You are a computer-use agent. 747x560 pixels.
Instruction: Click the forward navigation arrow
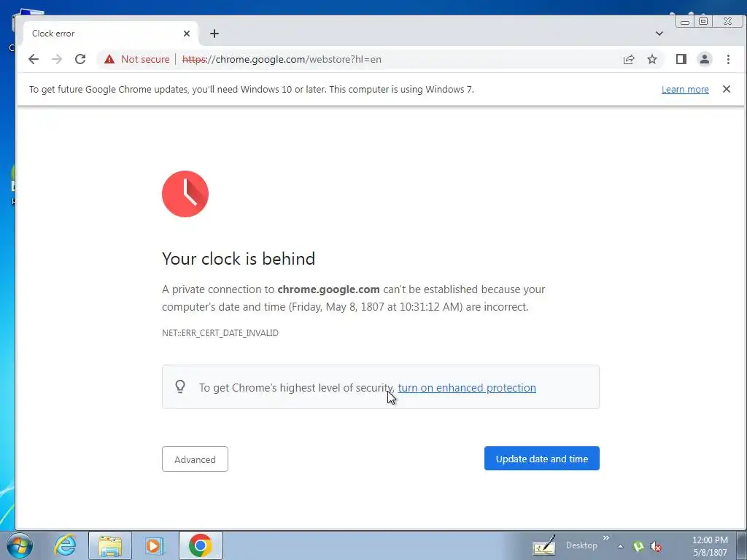[57, 59]
